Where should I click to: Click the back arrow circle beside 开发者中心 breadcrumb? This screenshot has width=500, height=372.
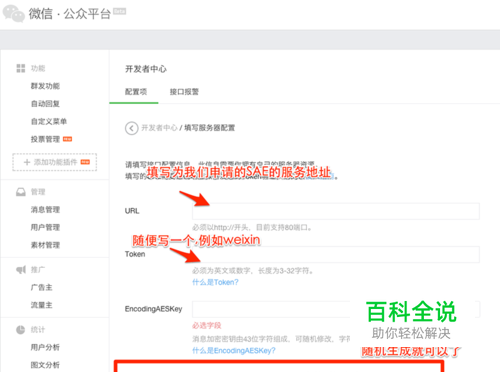tap(132, 128)
